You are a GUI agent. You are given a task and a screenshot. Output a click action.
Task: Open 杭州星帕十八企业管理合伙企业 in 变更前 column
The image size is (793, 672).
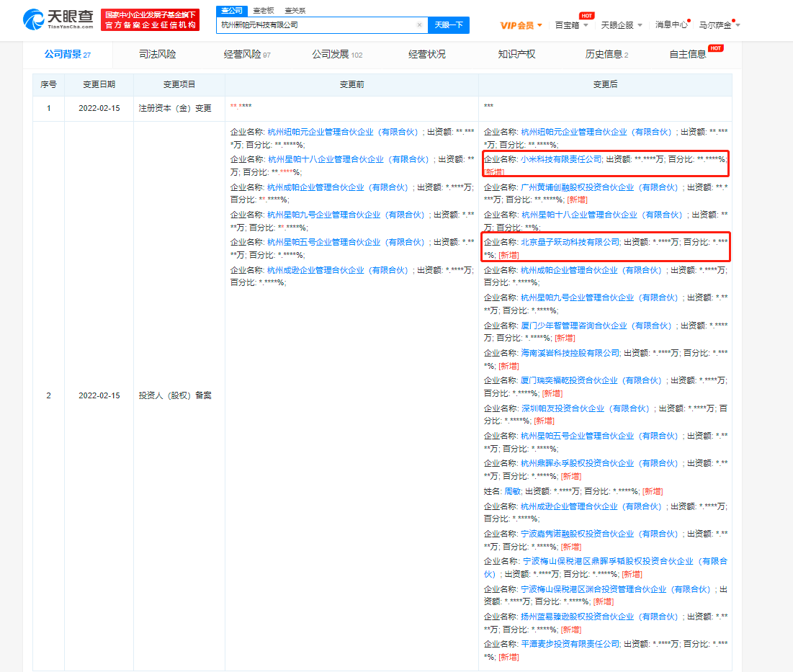pos(348,159)
